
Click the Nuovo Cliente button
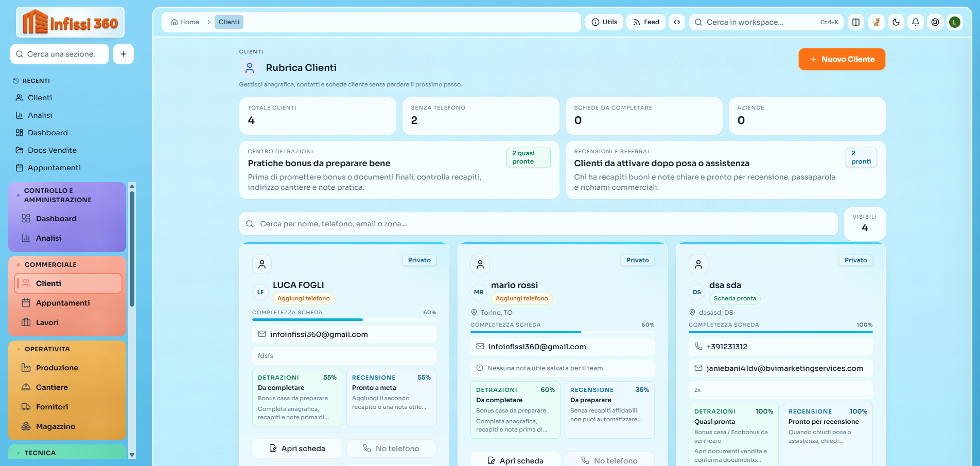pos(842,59)
